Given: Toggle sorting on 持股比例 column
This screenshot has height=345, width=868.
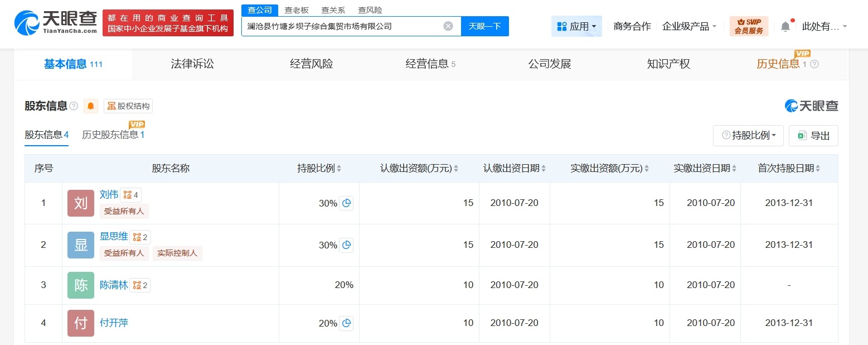Looking at the screenshot, I should click(339, 167).
